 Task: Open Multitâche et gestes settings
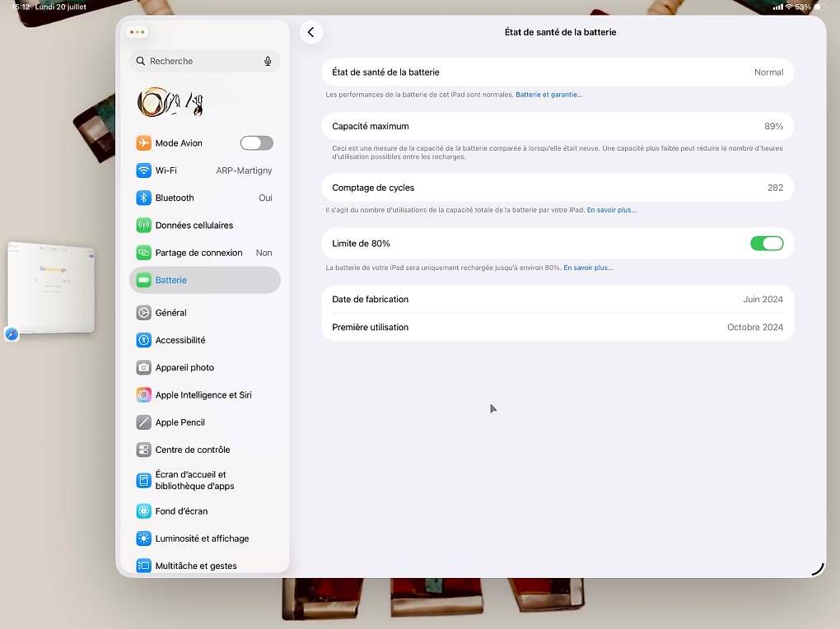[x=204, y=566]
